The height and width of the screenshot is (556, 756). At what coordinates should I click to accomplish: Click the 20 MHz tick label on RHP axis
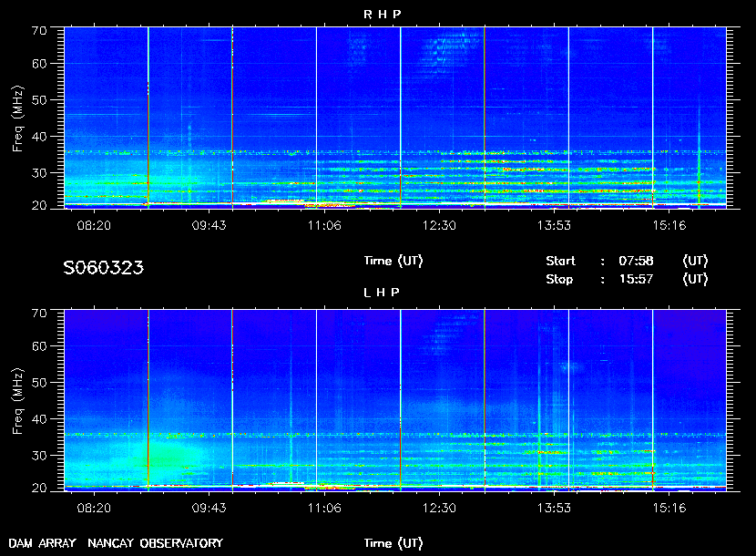39,206
